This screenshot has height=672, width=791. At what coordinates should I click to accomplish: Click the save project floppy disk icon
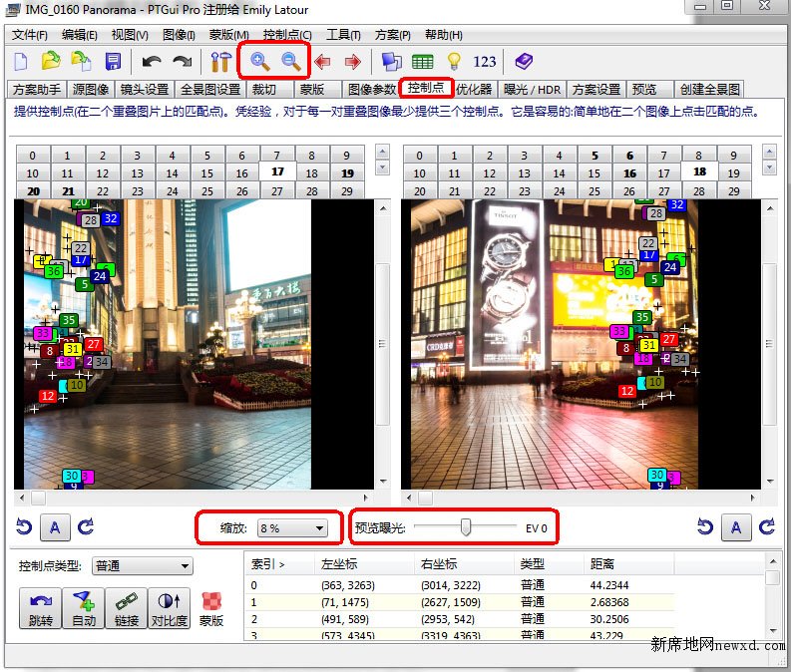tap(113, 61)
